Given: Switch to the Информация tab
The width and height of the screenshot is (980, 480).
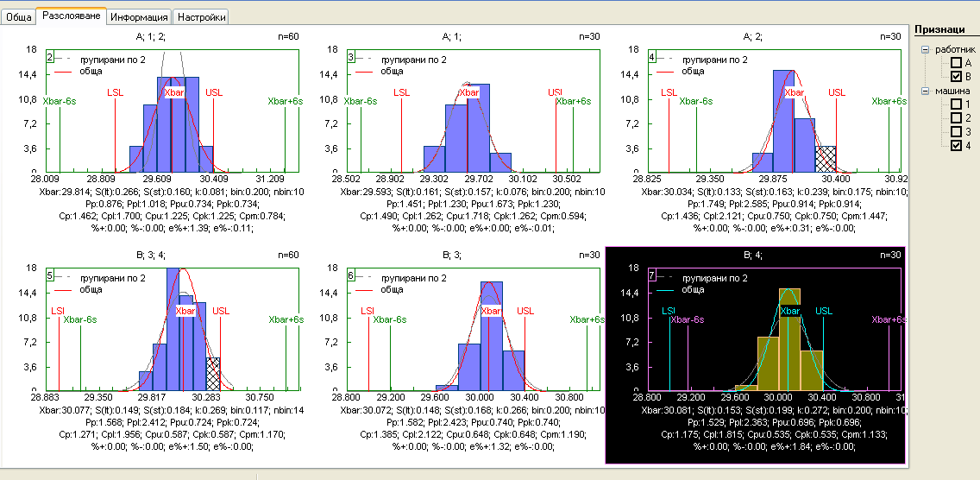Looking at the screenshot, I should tap(139, 17).
